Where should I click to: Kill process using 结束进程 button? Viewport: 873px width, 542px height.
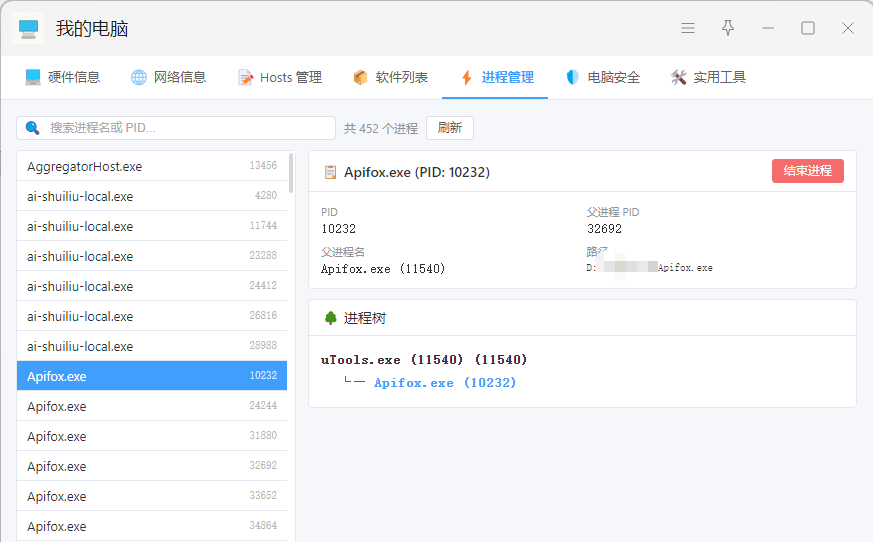click(807, 171)
